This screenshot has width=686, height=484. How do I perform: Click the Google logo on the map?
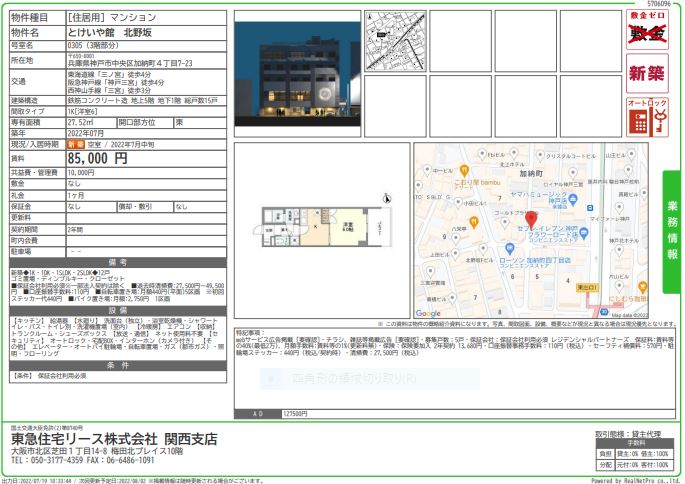point(428,313)
